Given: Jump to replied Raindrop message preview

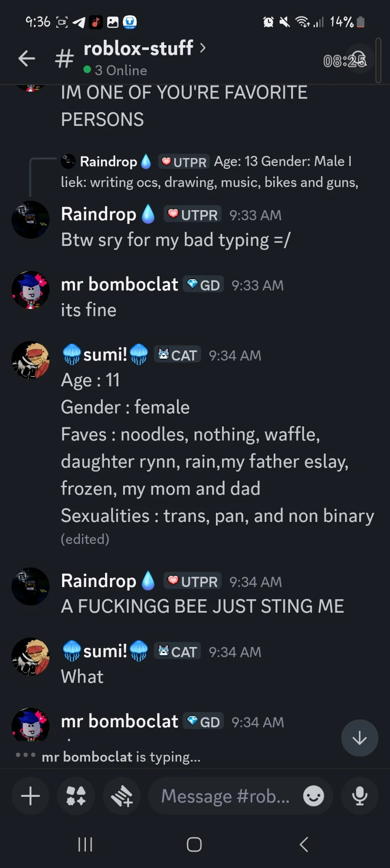Looking at the screenshot, I should [209, 172].
